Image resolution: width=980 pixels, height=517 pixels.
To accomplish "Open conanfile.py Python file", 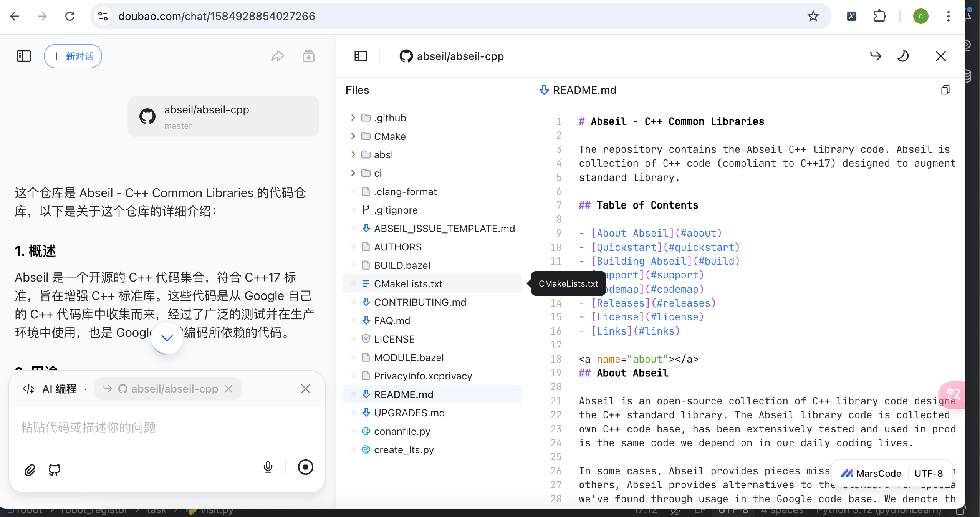I will click(432, 431).
